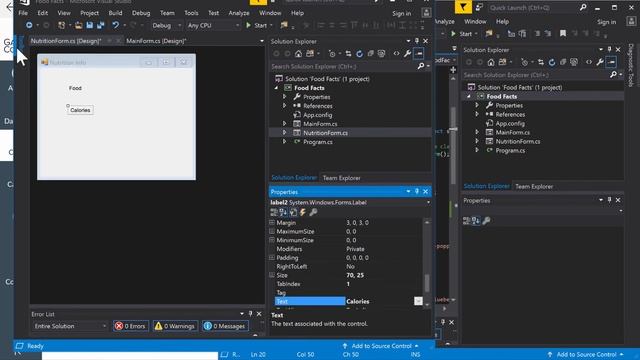640x360 pixels.
Task: Click Home icon in front Solution Explorer
Action: click(x=298, y=53)
